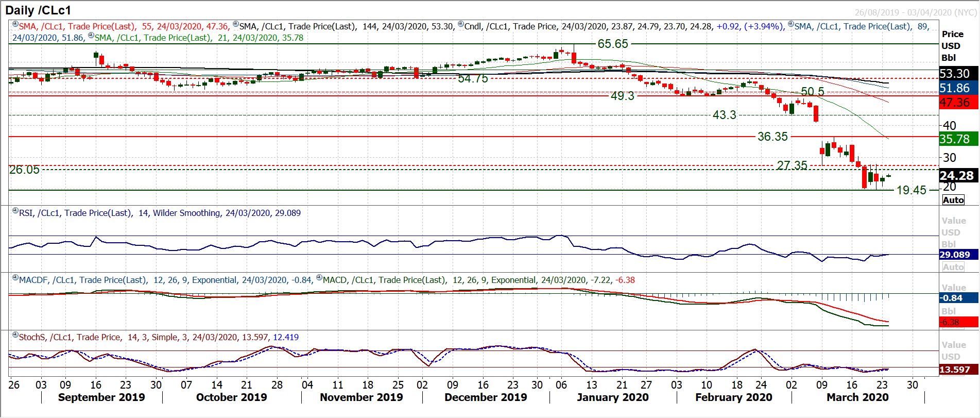Click the Cndl series settings icon
Image resolution: width=980 pixels, height=418 pixels.
click(461, 24)
